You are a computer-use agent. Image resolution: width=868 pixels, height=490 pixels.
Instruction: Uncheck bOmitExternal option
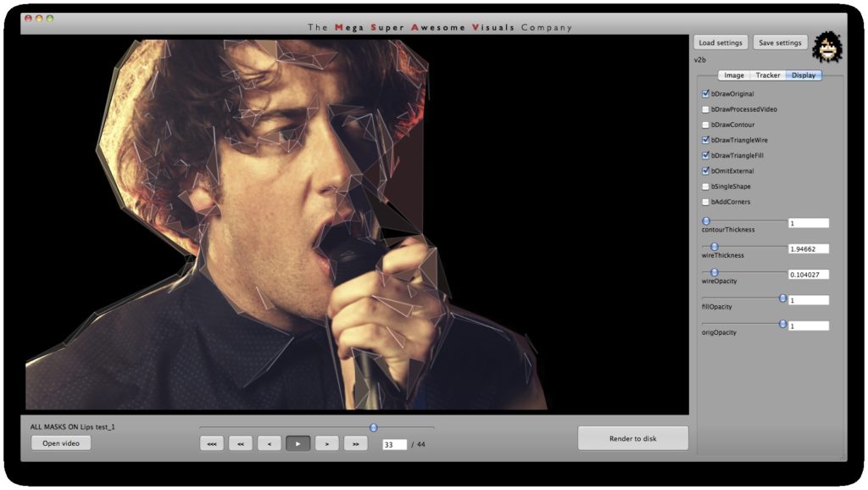[705, 171]
